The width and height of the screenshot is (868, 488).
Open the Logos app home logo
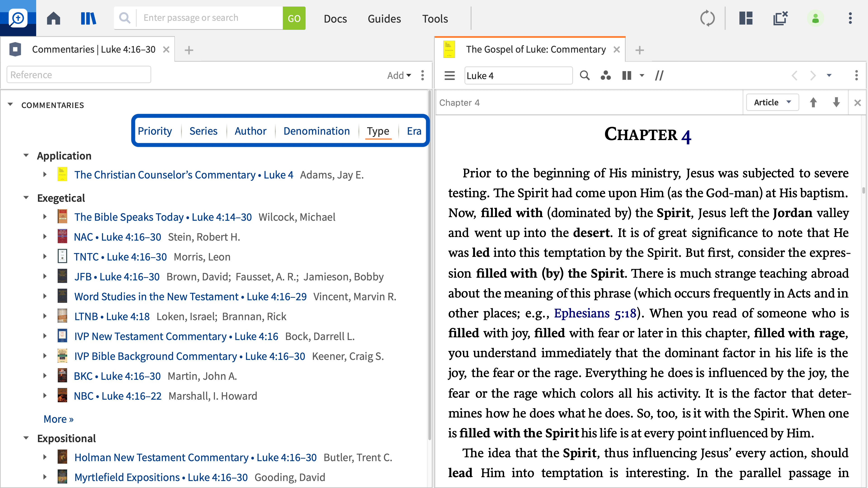tap(18, 18)
